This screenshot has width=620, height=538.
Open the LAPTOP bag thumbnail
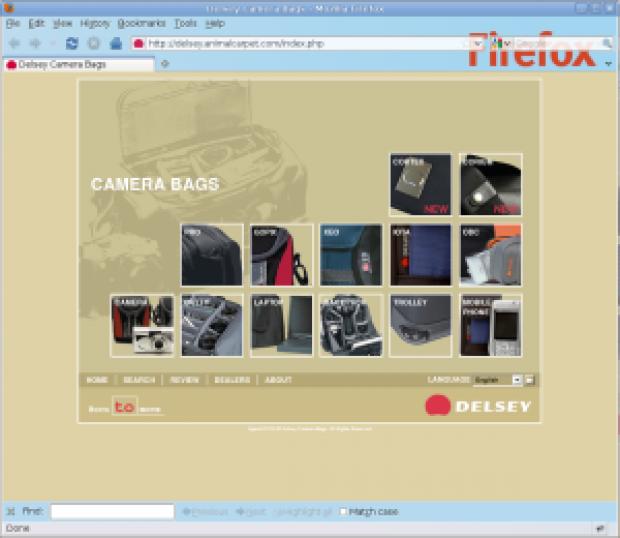(282, 325)
